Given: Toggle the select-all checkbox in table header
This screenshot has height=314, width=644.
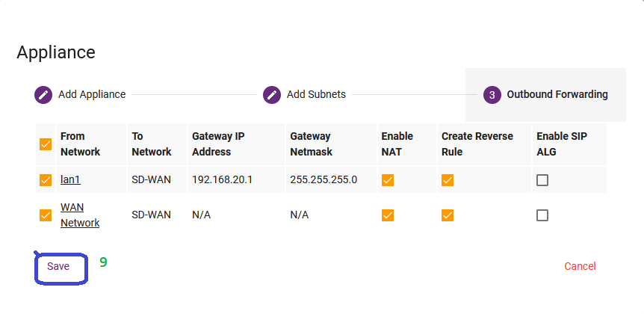Looking at the screenshot, I should (46, 144).
